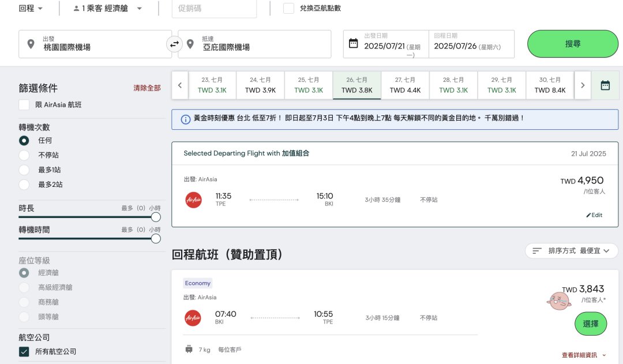Select Premium Economy cabin radio
623x364 pixels.
pos(24,287)
